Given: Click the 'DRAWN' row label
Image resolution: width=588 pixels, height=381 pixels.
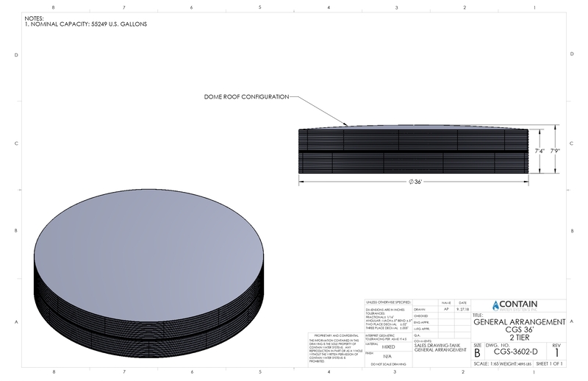Looking at the screenshot, I should coord(419,310).
